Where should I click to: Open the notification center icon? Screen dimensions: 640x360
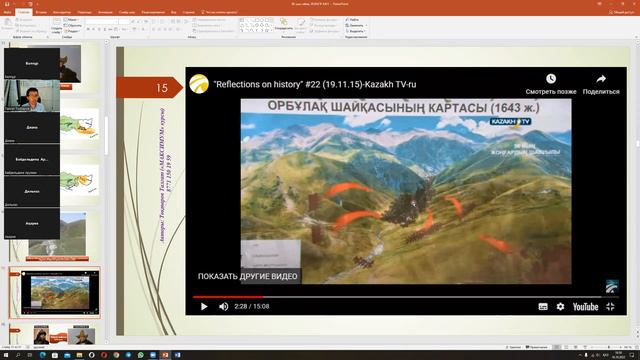(632, 355)
